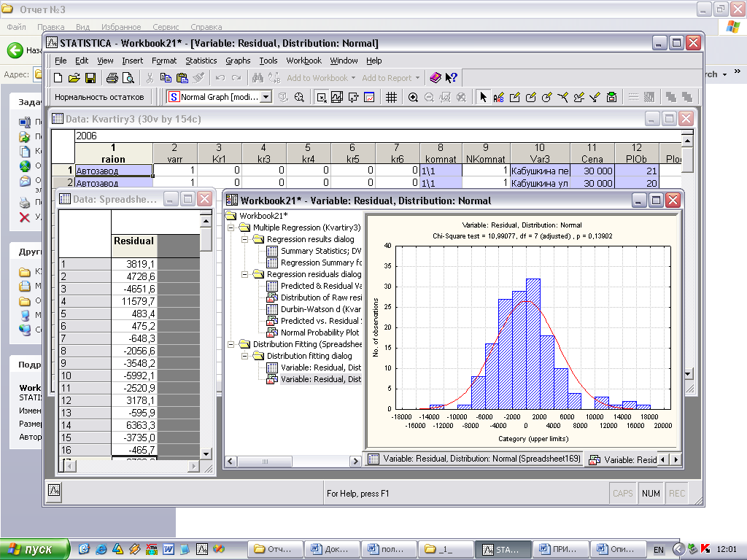This screenshot has width=747, height=560.
Task: Click the Open file folder icon
Action: click(74, 78)
